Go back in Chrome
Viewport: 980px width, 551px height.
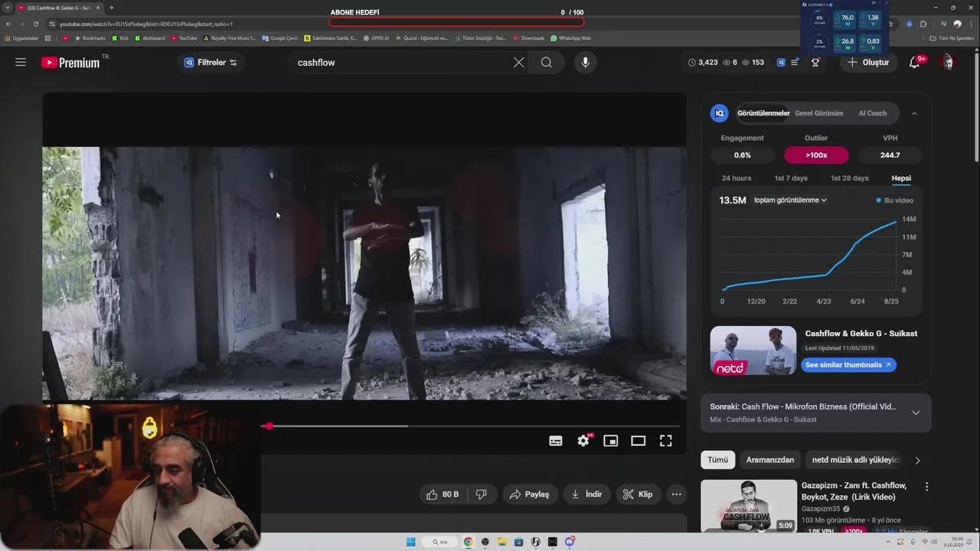[8, 24]
